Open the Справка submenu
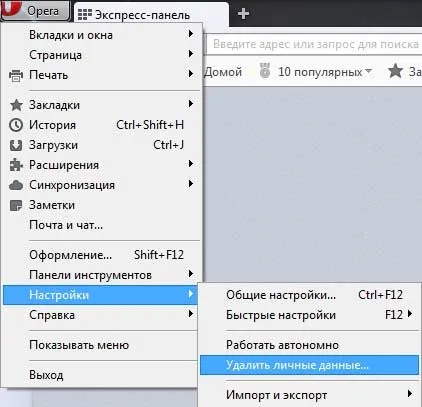Viewport: 422px width, 407px height. tap(100, 315)
